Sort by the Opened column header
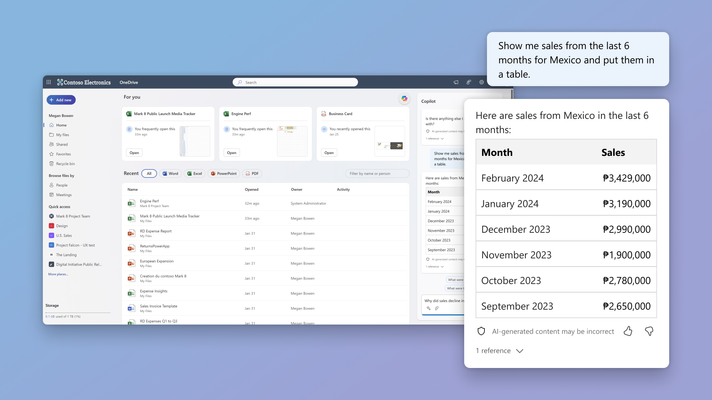Image resolution: width=712 pixels, height=400 pixels. pyautogui.click(x=252, y=189)
